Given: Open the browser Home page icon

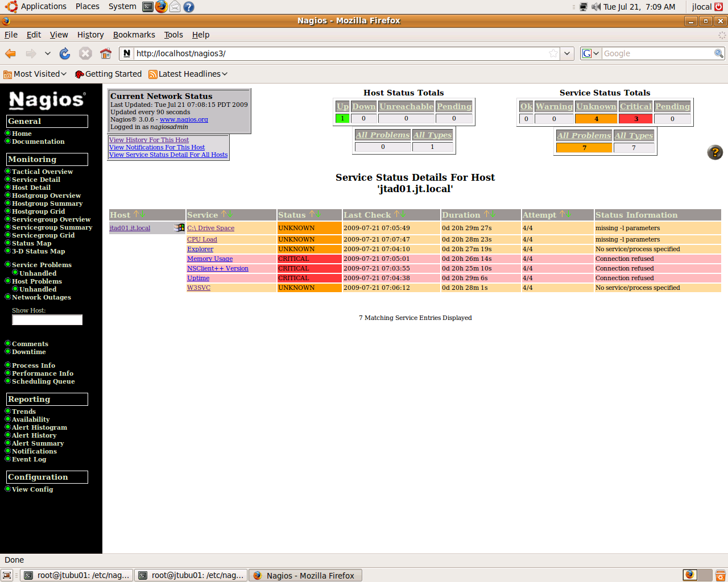Looking at the screenshot, I should click(106, 53).
